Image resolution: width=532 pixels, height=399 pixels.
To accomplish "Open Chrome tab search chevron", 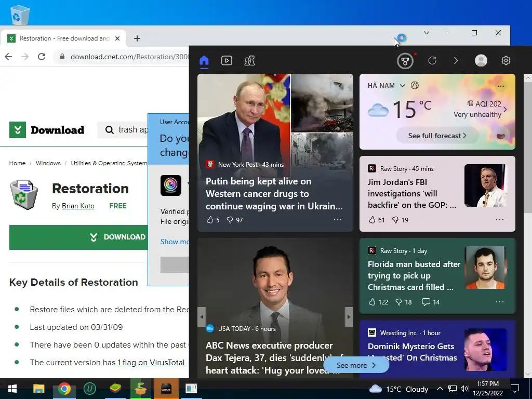I will point(427,33).
